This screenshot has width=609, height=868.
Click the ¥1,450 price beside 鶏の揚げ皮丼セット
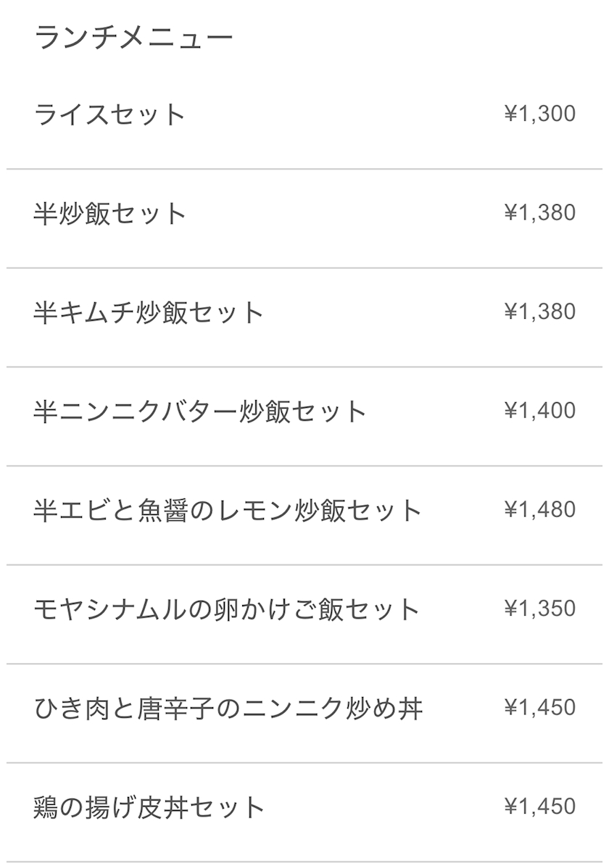539,806
